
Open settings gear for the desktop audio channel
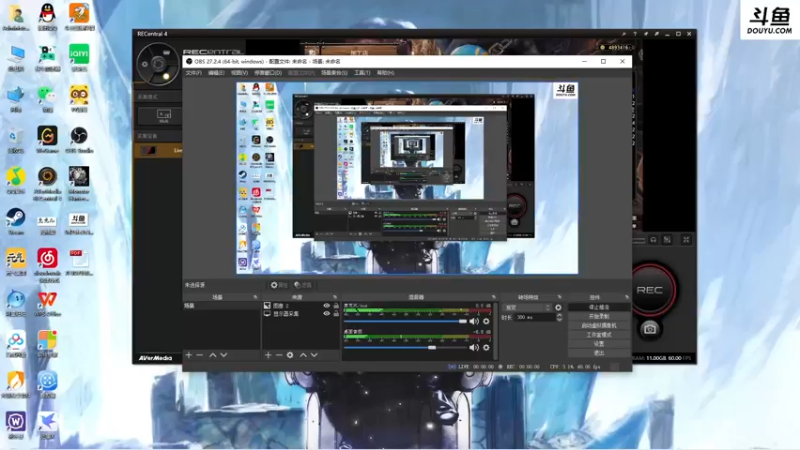[486, 347]
